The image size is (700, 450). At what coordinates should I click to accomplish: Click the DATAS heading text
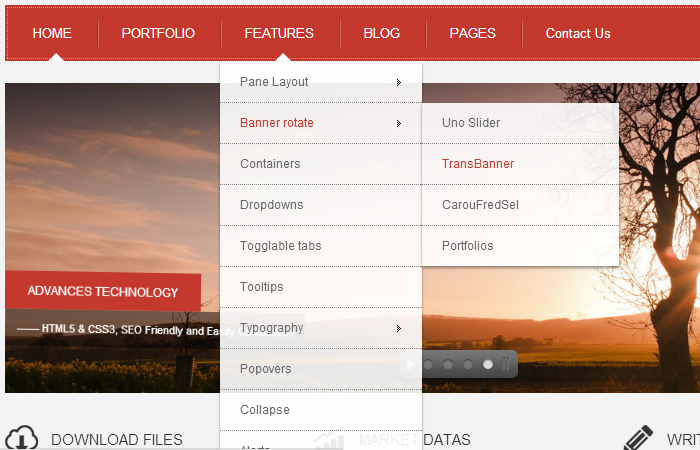447,440
